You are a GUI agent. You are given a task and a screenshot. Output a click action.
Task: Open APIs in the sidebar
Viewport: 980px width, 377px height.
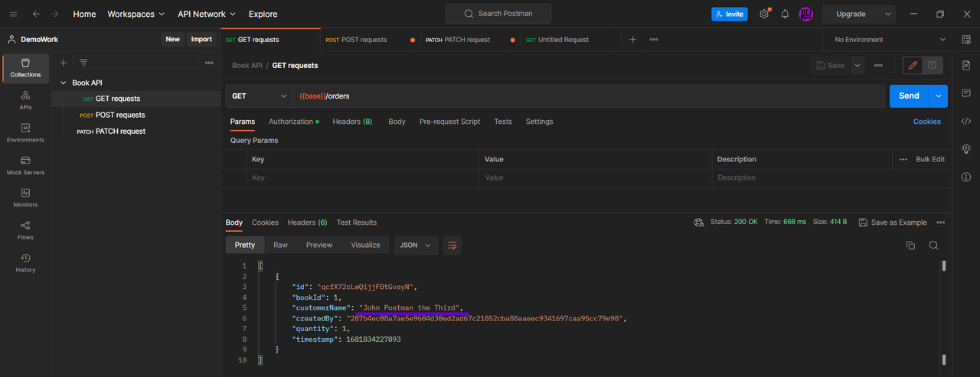click(25, 100)
